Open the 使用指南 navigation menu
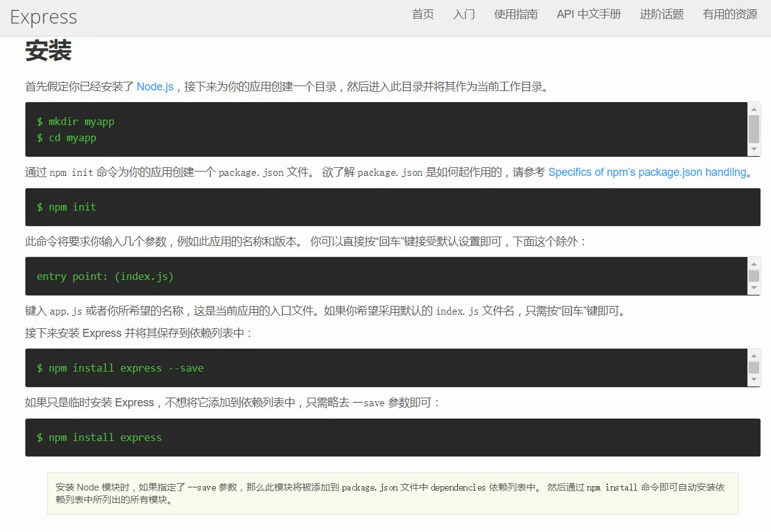Viewport: 771px width, 532px height. [x=516, y=14]
